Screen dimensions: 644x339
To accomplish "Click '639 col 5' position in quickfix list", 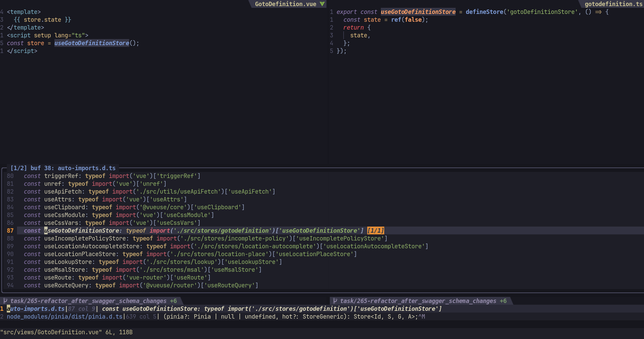I will pyautogui.click(x=141, y=317).
